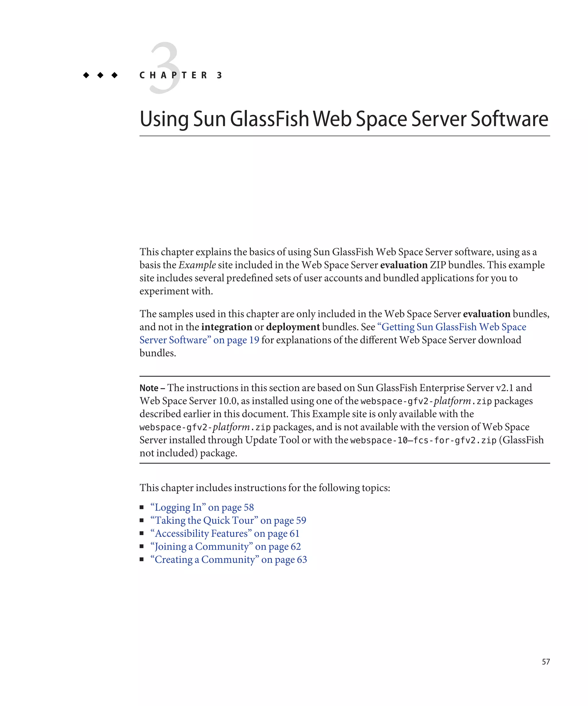Click the "CHAPTER 3" heading label
Screen dimensions: 588x706
tap(181, 75)
